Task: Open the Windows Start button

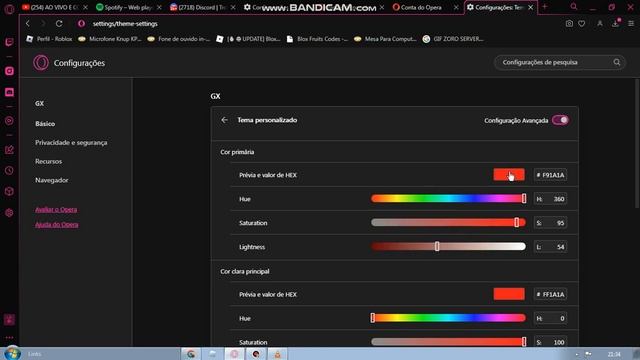Action: [12, 353]
